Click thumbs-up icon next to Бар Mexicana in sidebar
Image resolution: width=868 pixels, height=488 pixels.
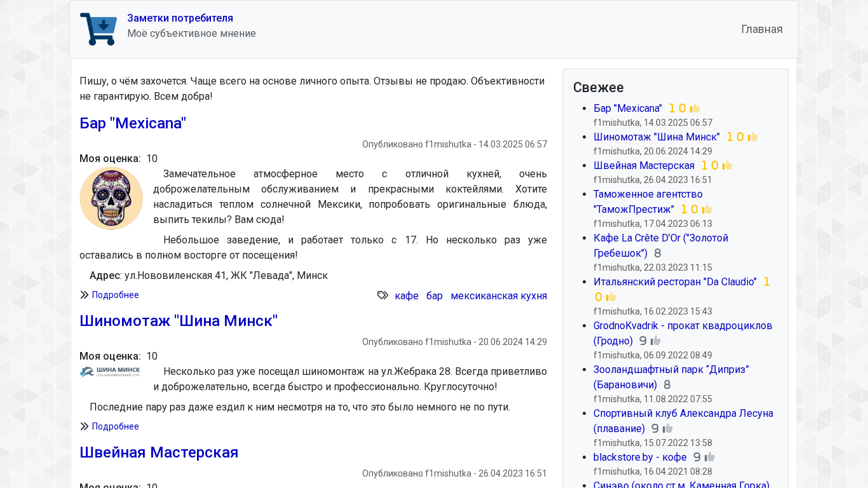point(695,109)
